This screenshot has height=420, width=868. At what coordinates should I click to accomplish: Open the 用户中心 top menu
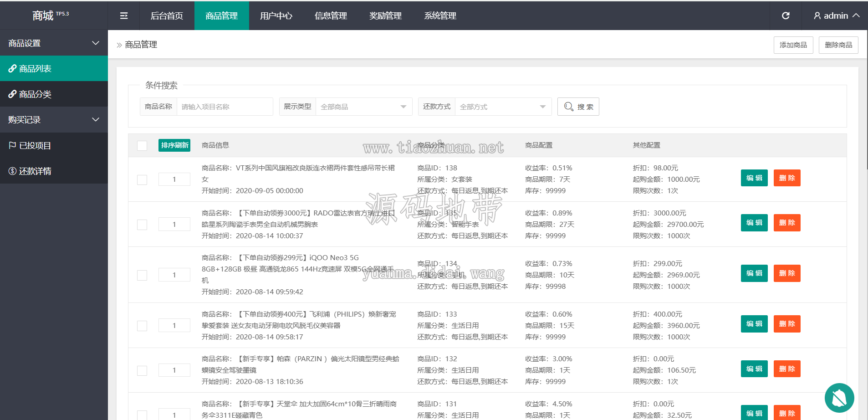click(x=276, y=15)
